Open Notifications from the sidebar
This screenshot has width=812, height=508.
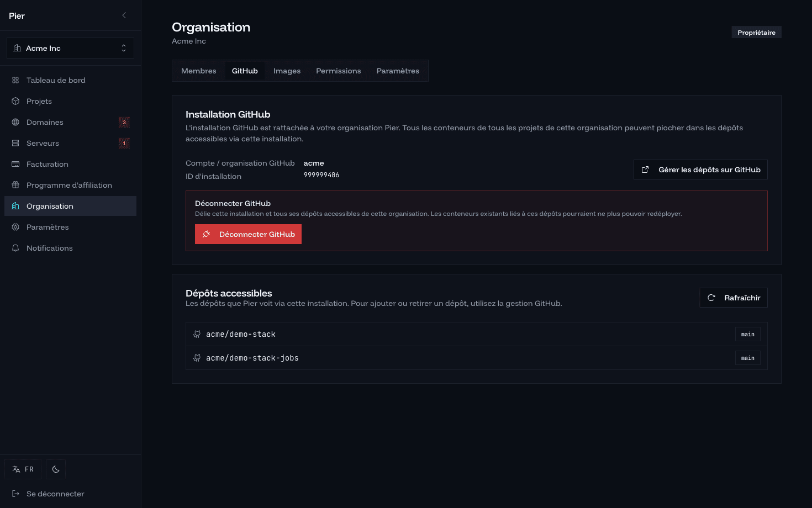pyautogui.click(x=70, y=248)
